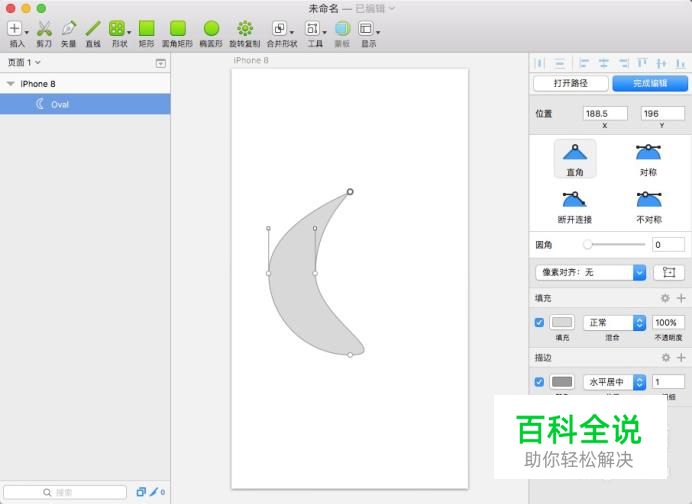Set point type to 不对称 asymmetric
This screenshot has height=504, width=692.
[649, 207]
